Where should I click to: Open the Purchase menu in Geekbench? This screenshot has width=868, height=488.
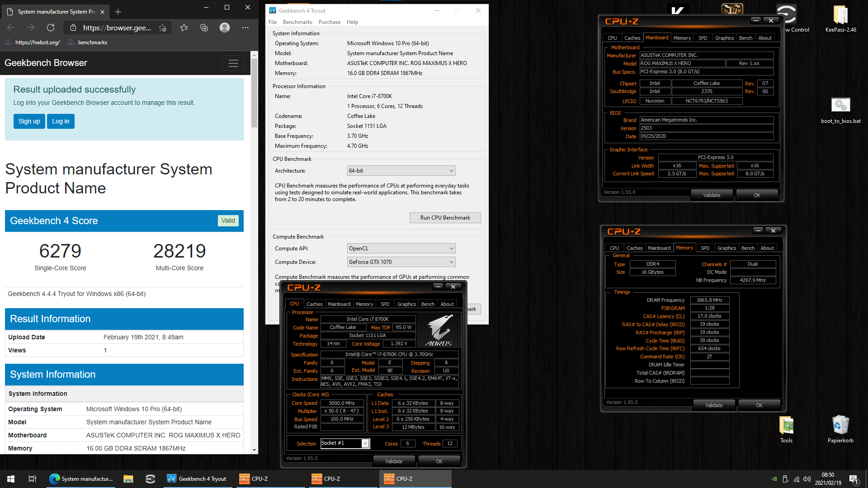coord(330,22)
